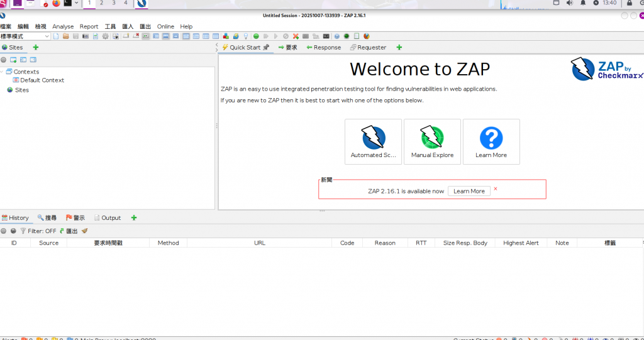The image size is (644, 340).
Task: Click the large Learn More button with question mark
Action: (x=491, y=141)
